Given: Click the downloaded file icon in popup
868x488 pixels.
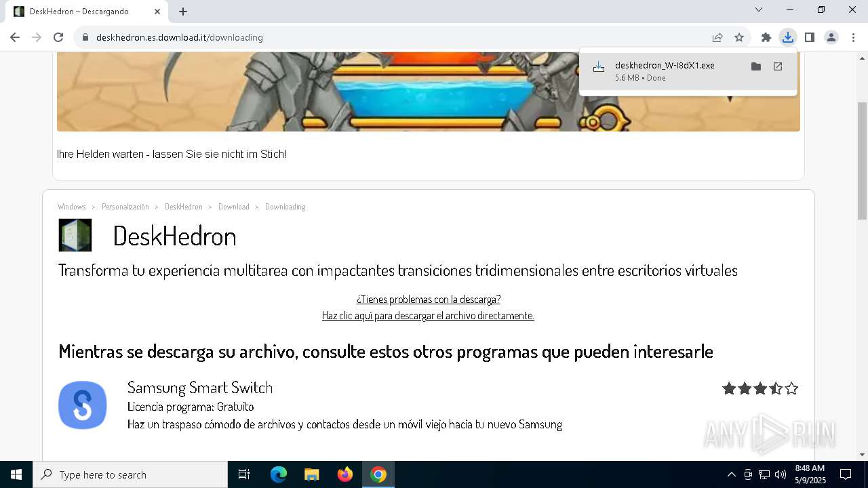Looking at the screenshot, I should 599,67.
